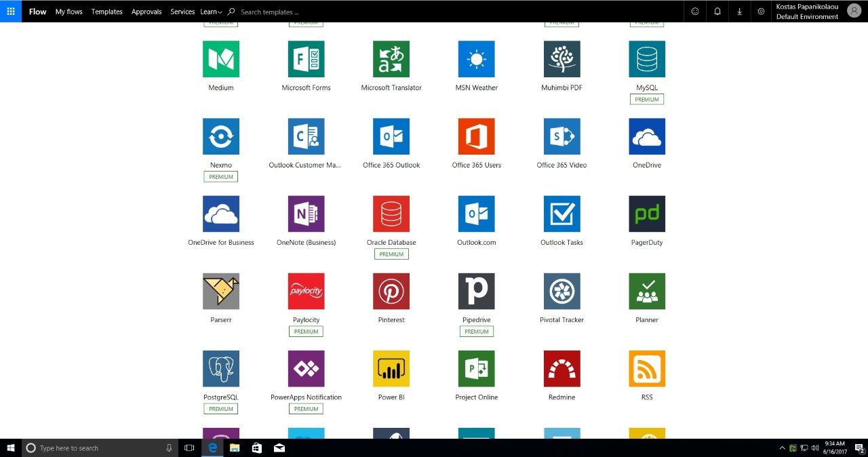868x457 pixels.
Task: Select the Microsoft Forms connector icon
Action: tap(307, 59)
